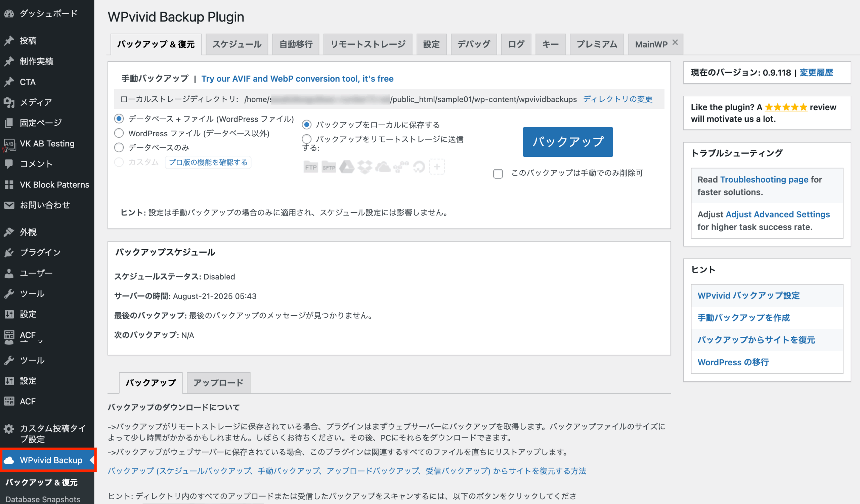Image resolution: width=860 pixels, height=504 pixels.
Task: Select the Google Drive storage icon
Action: (x=347, y=167)
